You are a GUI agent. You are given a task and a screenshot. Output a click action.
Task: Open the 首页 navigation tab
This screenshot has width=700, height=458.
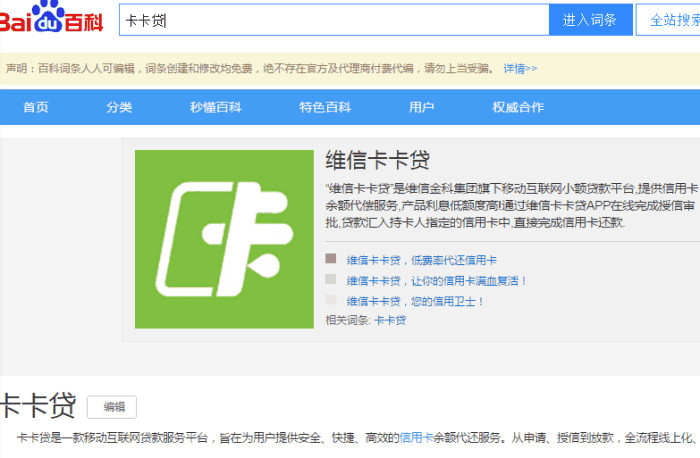coord(36,107)
